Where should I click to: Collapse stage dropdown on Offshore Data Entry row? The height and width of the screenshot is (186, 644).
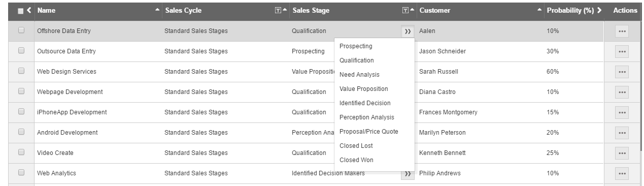pos(408,32)
